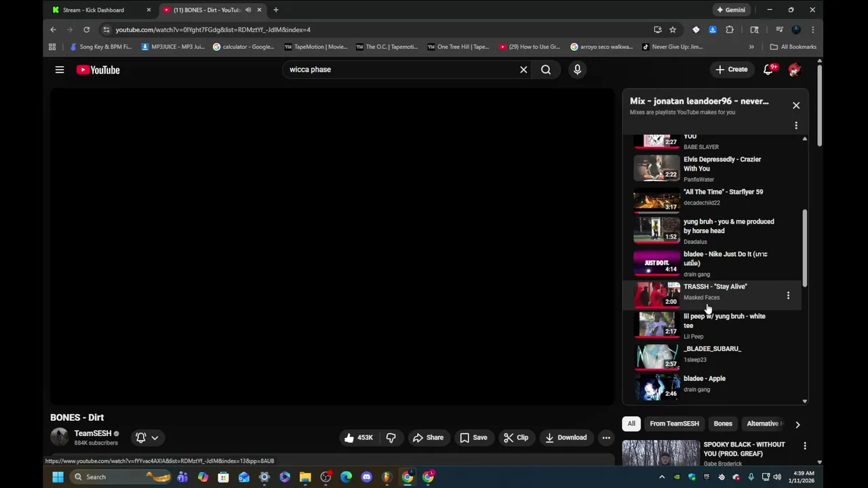
Task: Download the video
Action: click(566, 438)
